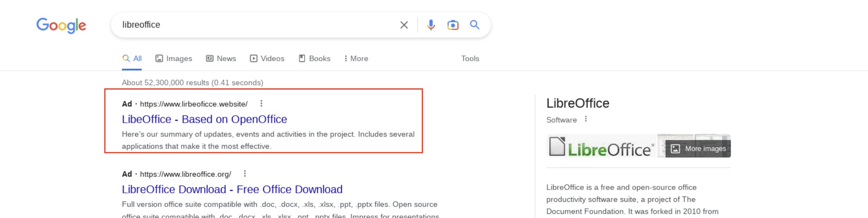Open LibreOffice Download - Free Office Download link

pos(232,189)
